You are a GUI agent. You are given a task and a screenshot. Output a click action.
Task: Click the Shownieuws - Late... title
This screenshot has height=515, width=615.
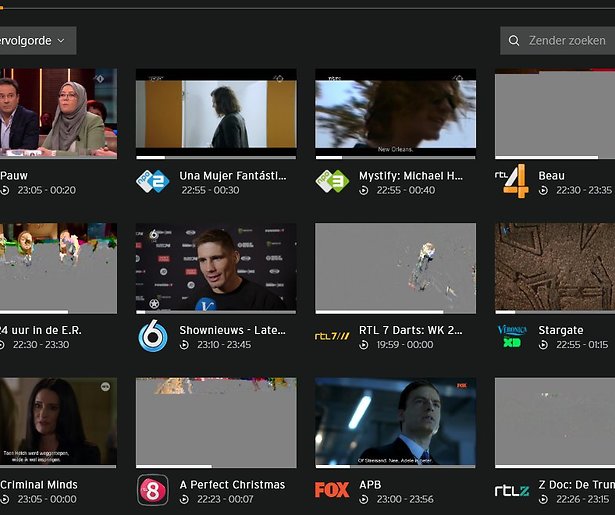(232, 330)
